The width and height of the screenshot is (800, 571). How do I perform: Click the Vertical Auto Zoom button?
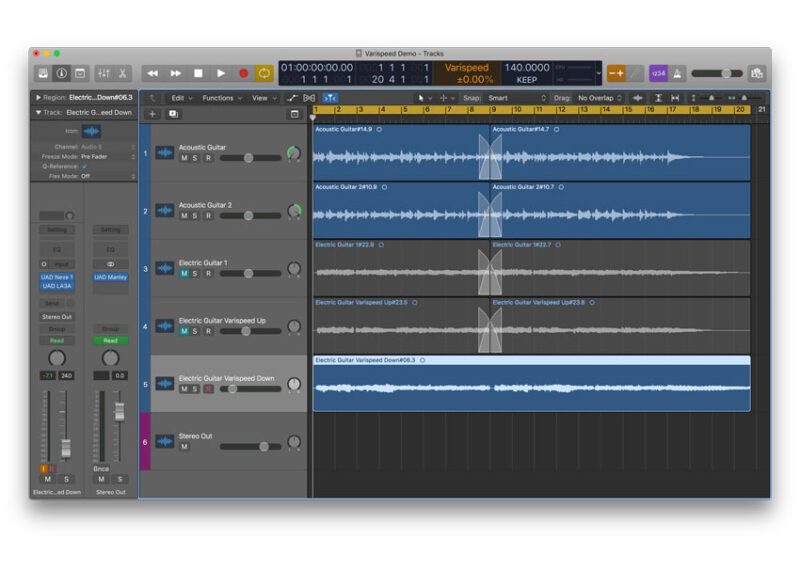[658, 98]
